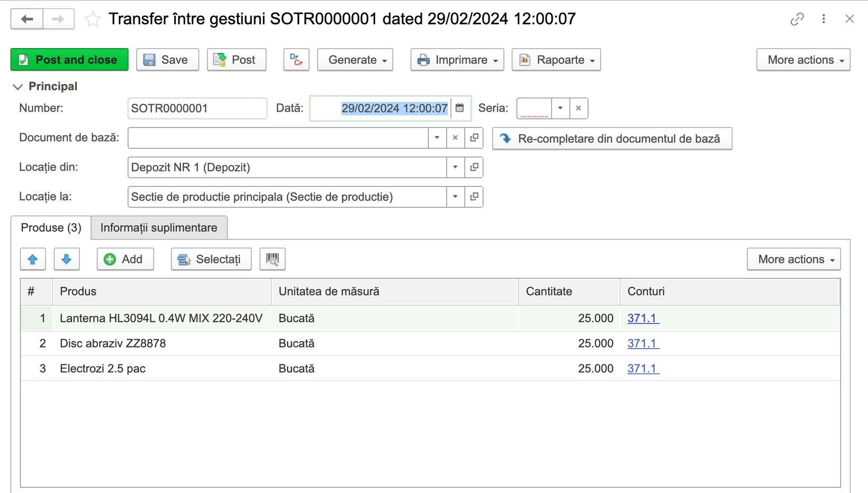Open account 371.1 for Electrozi 2.5 pac
The width and height of the screenshot is (868, 493).
pyautogui.click(x=643, y=369)
